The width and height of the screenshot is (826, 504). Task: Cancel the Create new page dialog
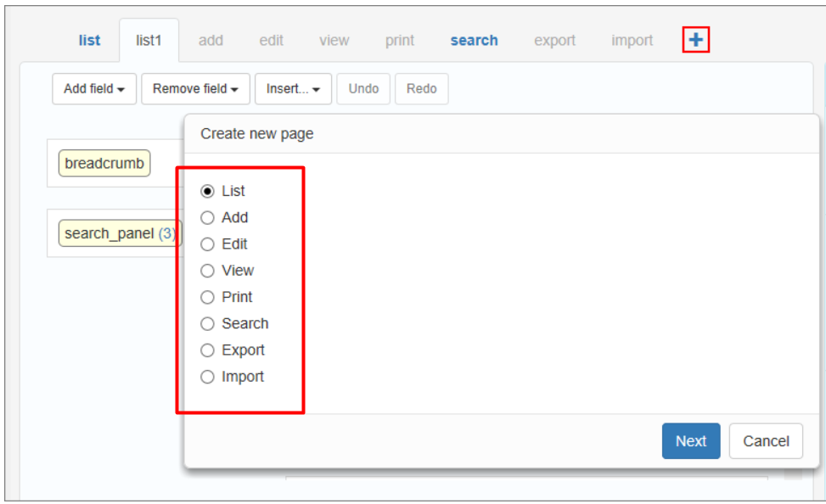click(765, 441)
